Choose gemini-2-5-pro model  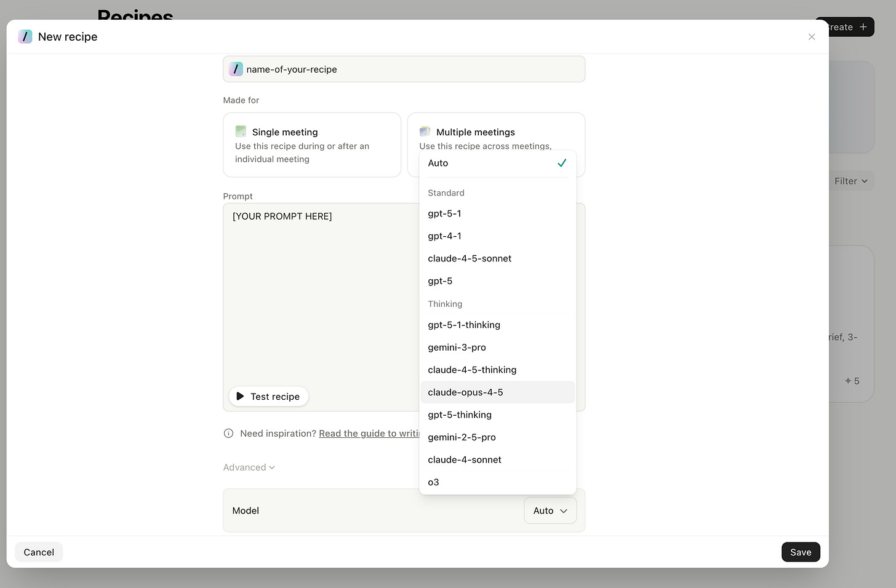pos(498,437)
